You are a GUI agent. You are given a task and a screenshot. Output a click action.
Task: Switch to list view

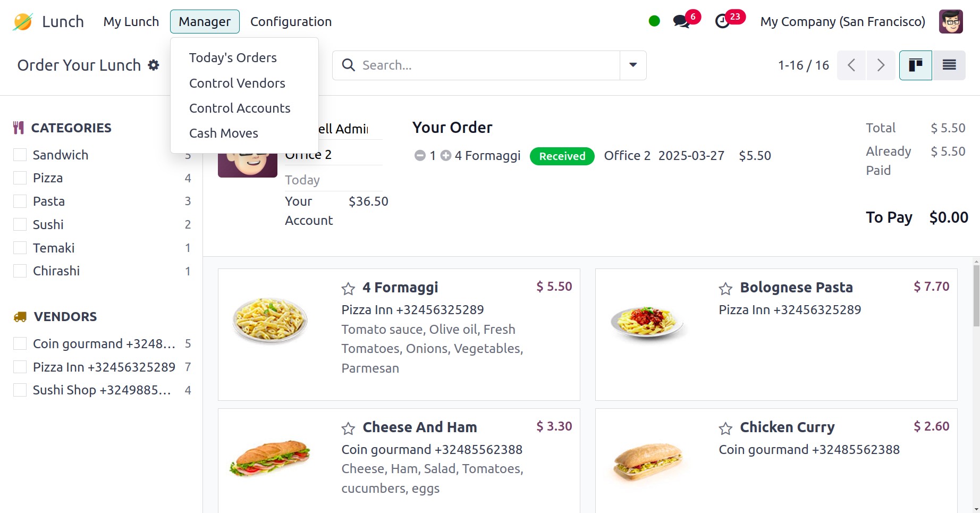(949, 65)
